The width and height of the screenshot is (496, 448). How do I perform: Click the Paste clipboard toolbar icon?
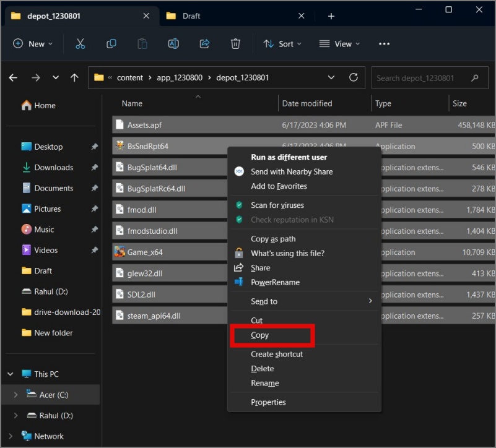click(x=142, y=44)
